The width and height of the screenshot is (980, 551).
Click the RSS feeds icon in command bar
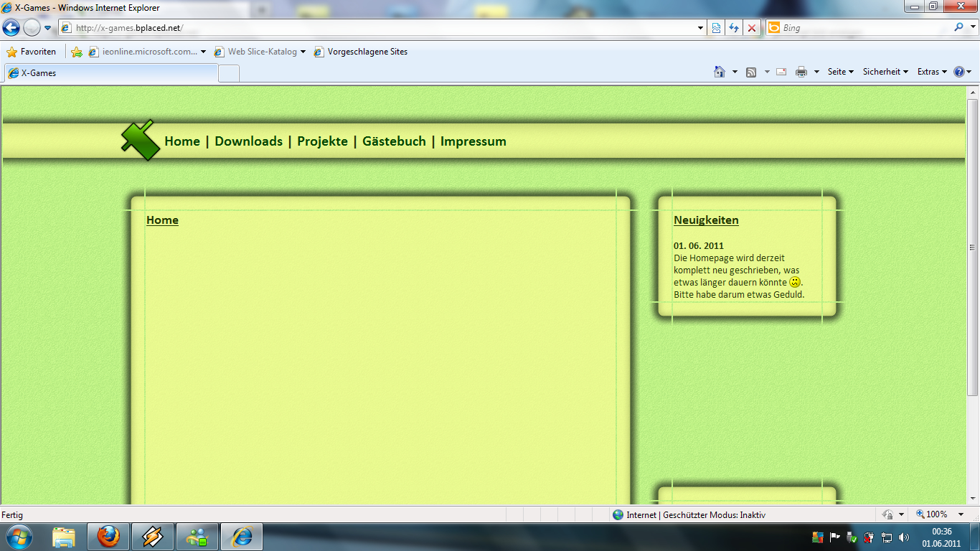[751, 72]
